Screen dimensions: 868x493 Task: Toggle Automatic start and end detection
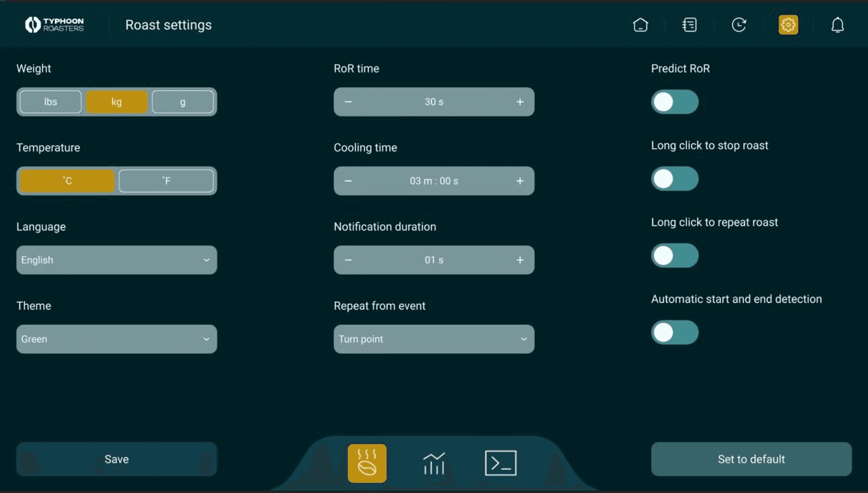point(674,332)
